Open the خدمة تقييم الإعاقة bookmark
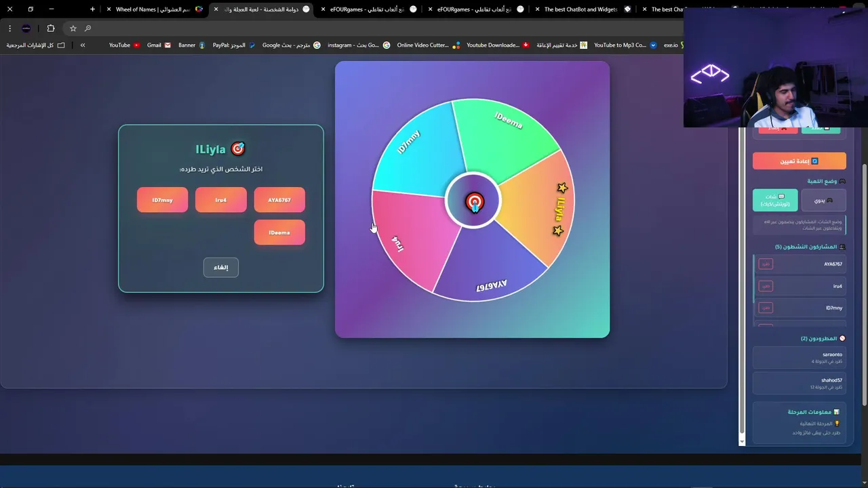 (561, 45)
